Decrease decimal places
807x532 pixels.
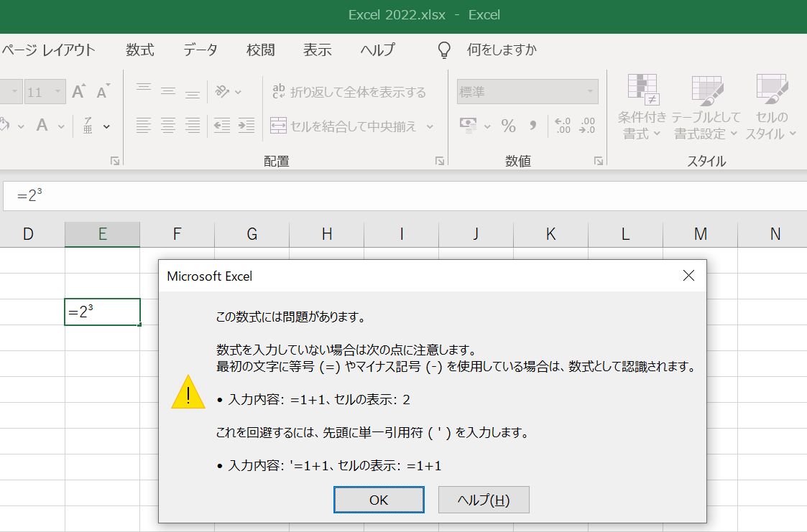click(588, 126)
